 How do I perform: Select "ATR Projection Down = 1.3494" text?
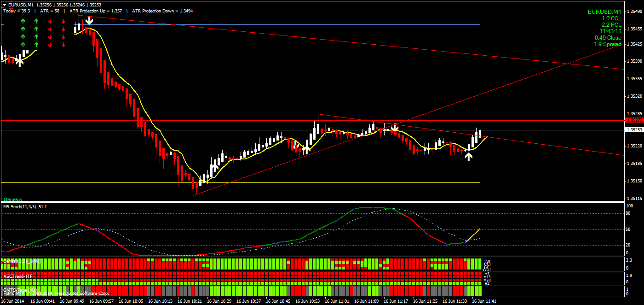(162, 11)
